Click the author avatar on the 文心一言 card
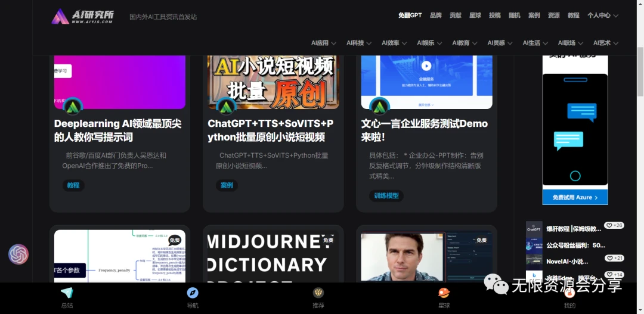644x314 pixels. click(379, 107)
